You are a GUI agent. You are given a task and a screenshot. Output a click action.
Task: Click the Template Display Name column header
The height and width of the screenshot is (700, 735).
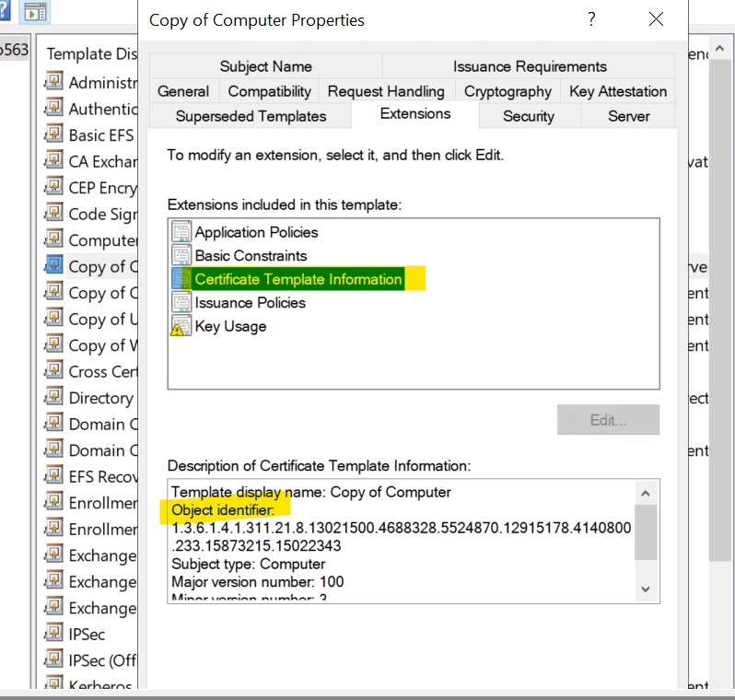(92, 53)
